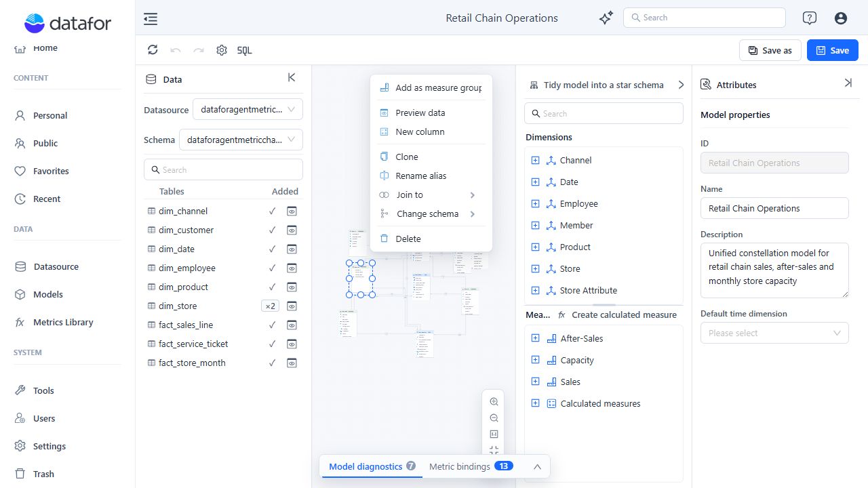Open Users in the sidebar
This screenshot has width=868, height=488.
[44, 418]
